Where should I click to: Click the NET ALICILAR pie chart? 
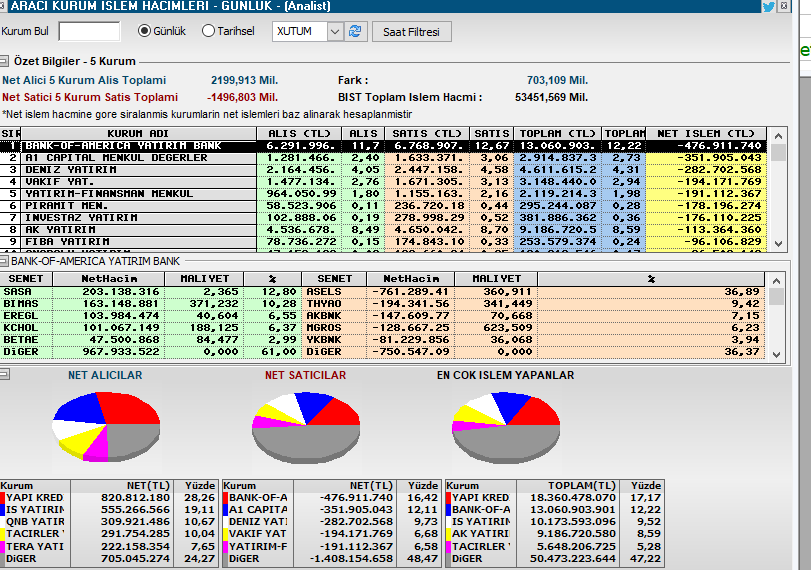click(x=106, y=426)
